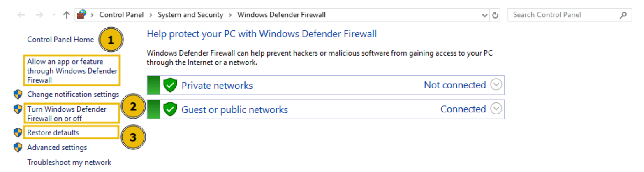This screenshot has height=172, width=644.
Task: Open the address bar history dropdown
Action: [484, 15]
